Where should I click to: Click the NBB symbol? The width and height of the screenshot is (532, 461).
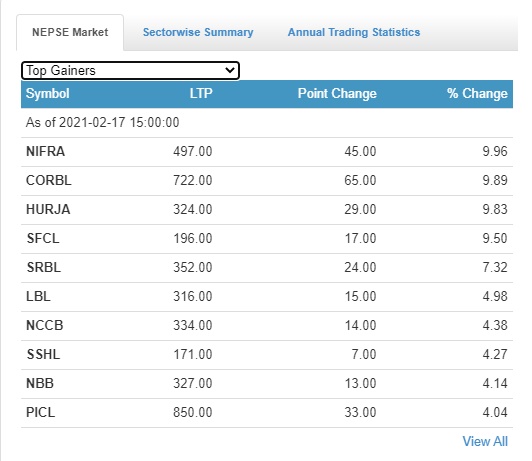(40, 383)
